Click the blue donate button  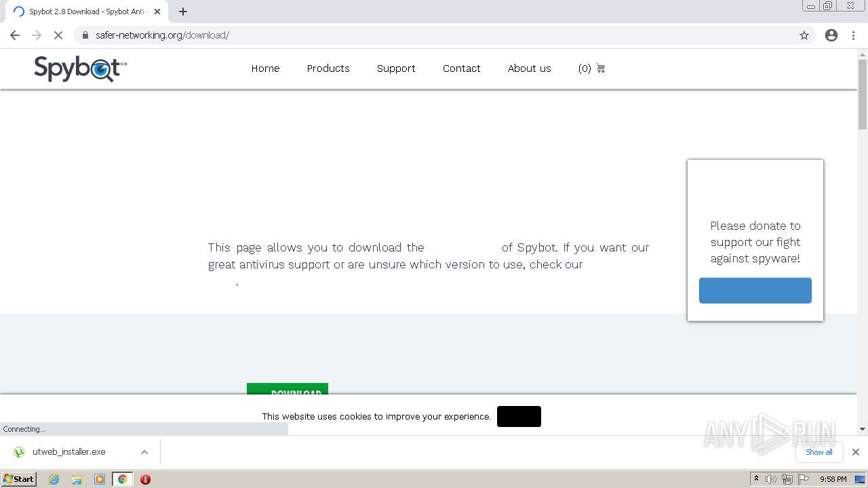755,290
